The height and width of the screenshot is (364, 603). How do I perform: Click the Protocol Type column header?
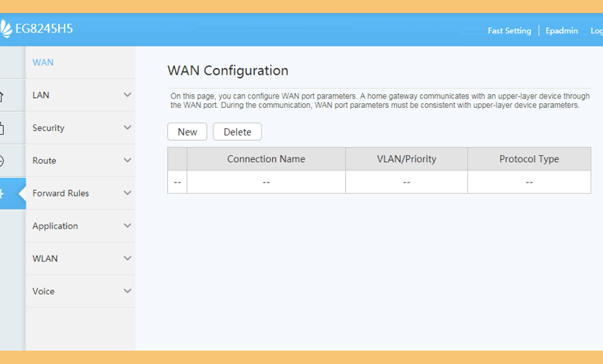point(529,159)
